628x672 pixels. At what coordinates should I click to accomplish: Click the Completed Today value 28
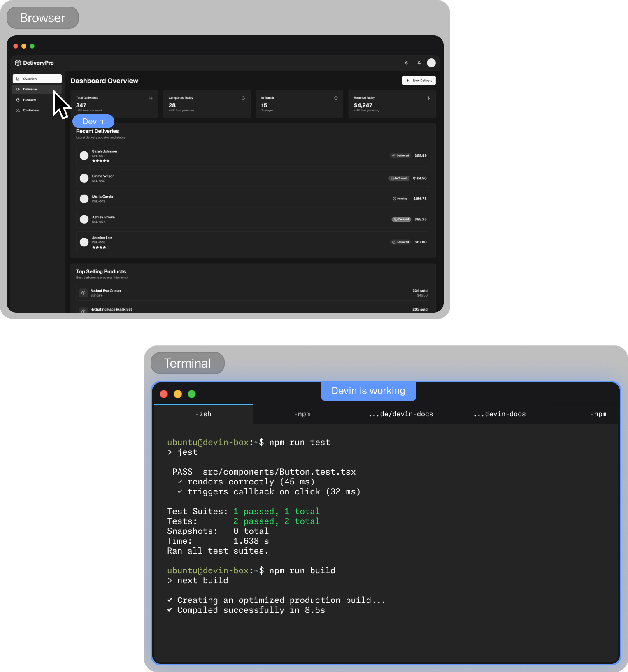(172, 105)
